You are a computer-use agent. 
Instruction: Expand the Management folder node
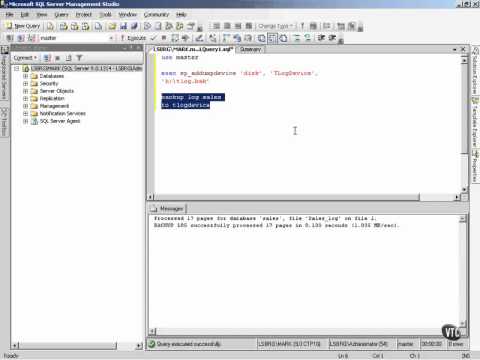tap(25, 106)
